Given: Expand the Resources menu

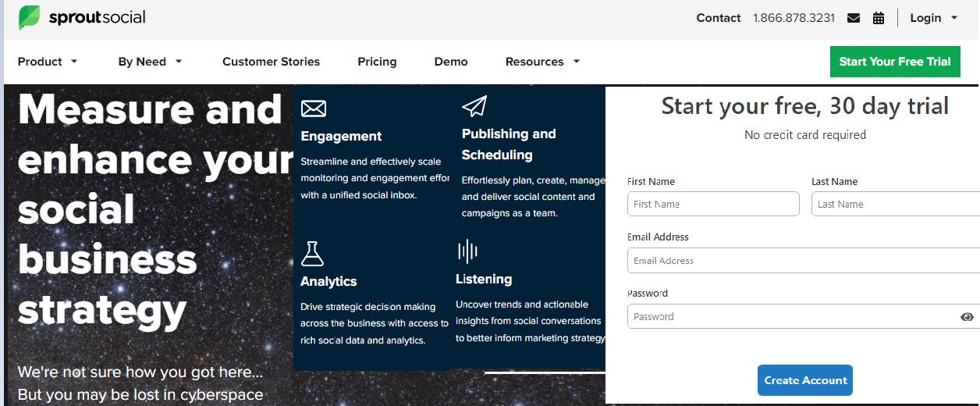Looking at the screenshot, I should coord(542,62).
